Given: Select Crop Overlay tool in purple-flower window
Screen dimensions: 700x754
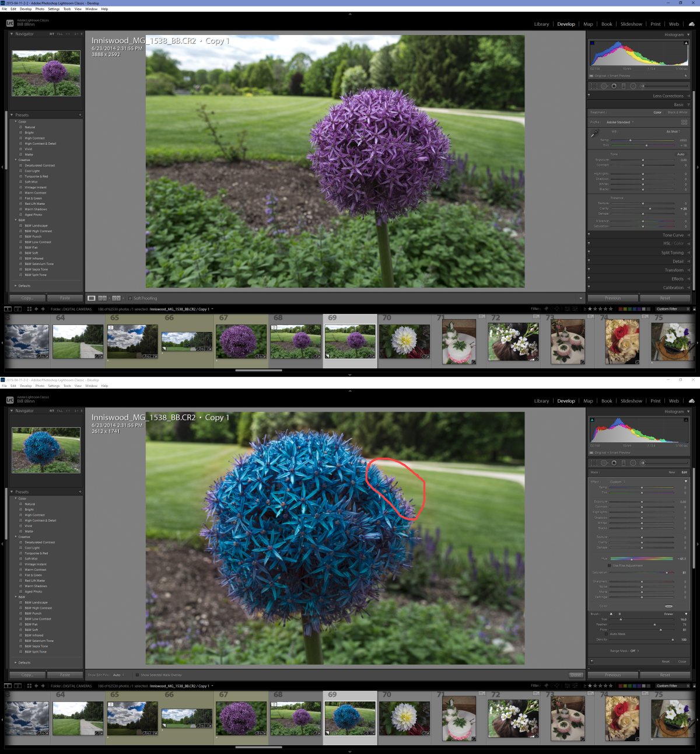Looking at the screenshot, I should (594, 86).
